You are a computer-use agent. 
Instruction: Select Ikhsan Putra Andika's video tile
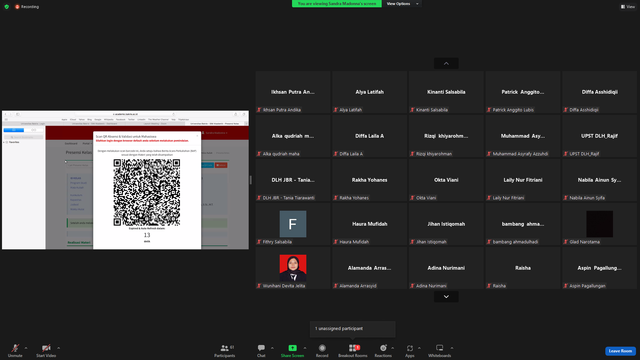[293, 92]
